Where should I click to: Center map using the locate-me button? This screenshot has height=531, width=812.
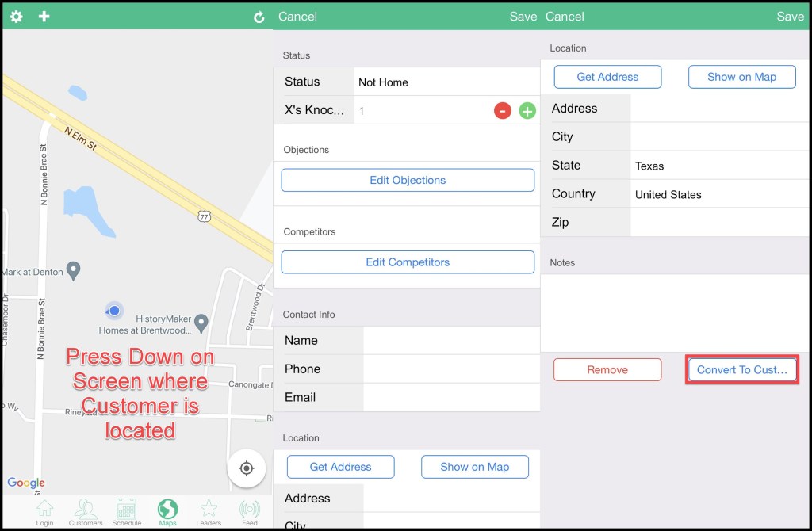click(246, 468)
